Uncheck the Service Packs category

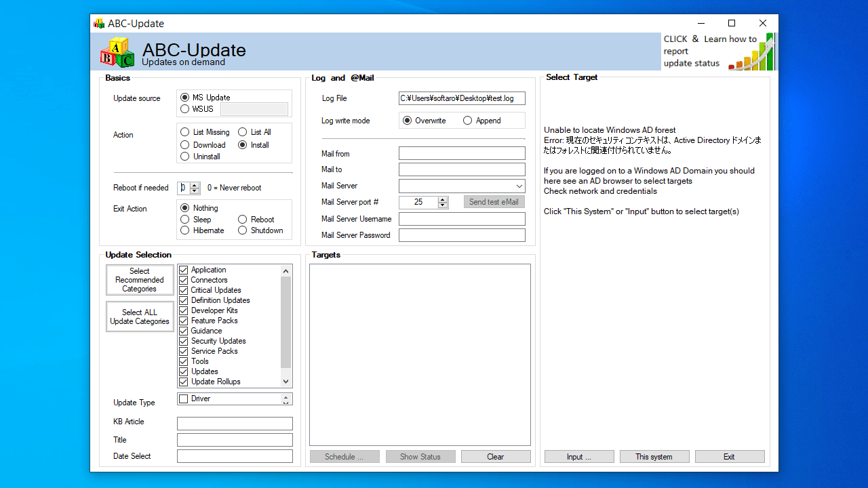[x=183, y=351]
